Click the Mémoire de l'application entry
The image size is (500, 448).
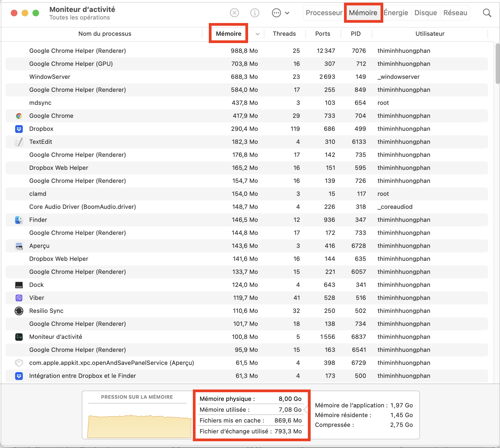(364, 405)
